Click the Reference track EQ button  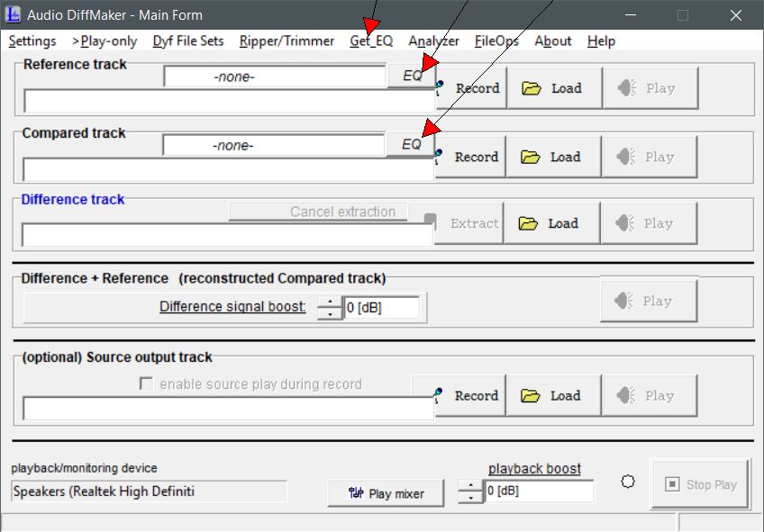tap(412, 76)
